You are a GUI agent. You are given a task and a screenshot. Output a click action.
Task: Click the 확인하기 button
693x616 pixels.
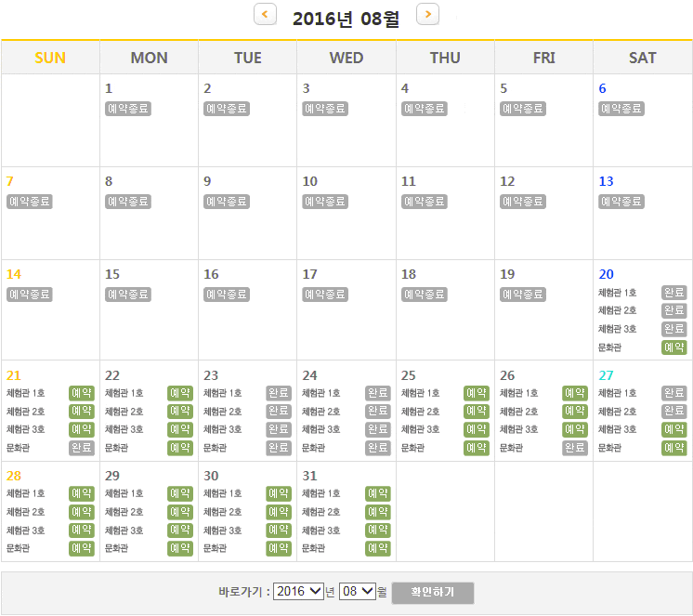pos(433,592)
